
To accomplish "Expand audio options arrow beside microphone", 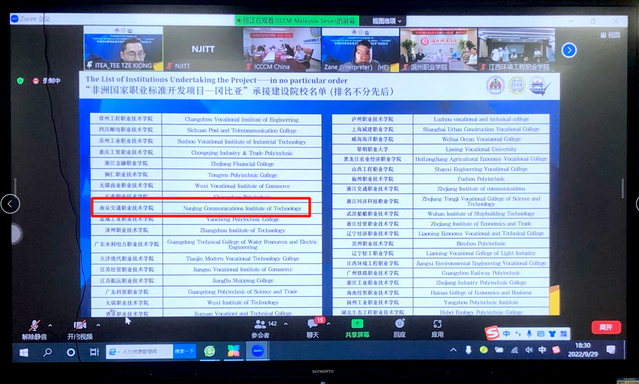I will 50,325.
